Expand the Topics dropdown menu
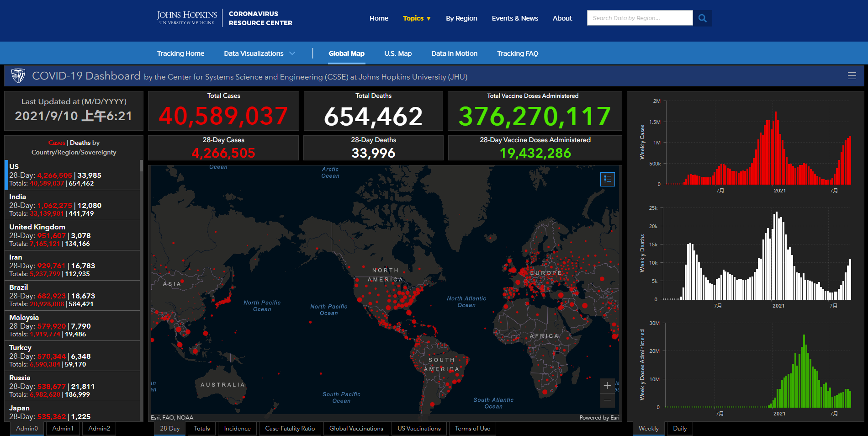This screenshot has width=868, height=436. 417,18
